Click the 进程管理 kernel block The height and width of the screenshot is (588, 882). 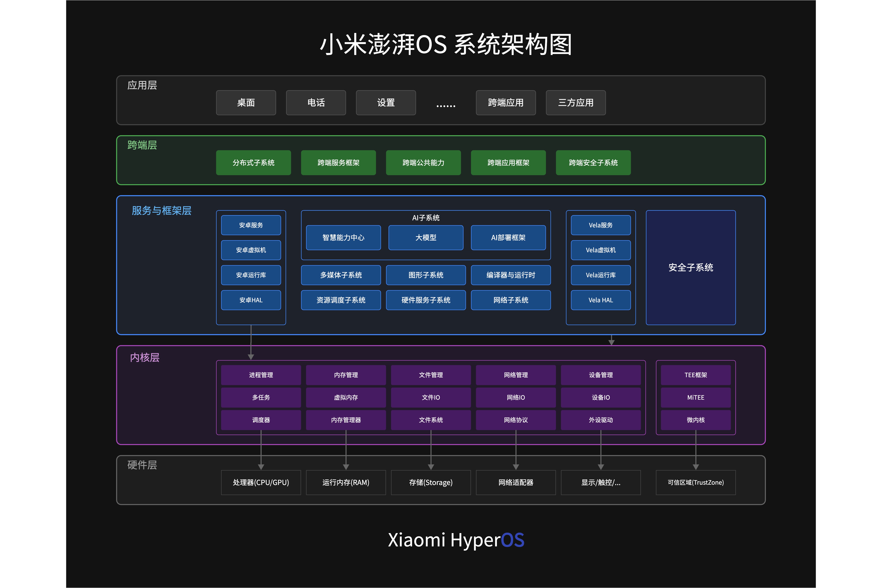pyautogui.click(x=261, y=375)
